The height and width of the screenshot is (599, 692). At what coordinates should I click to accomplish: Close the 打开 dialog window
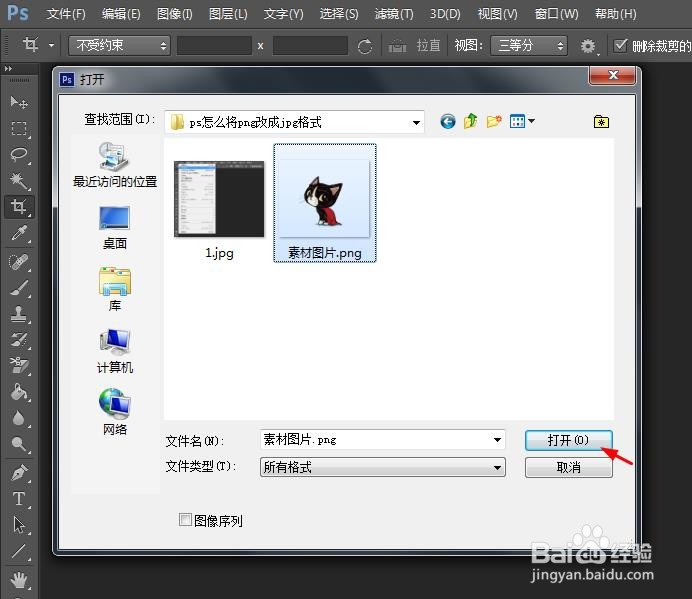(x=613, y=75)
